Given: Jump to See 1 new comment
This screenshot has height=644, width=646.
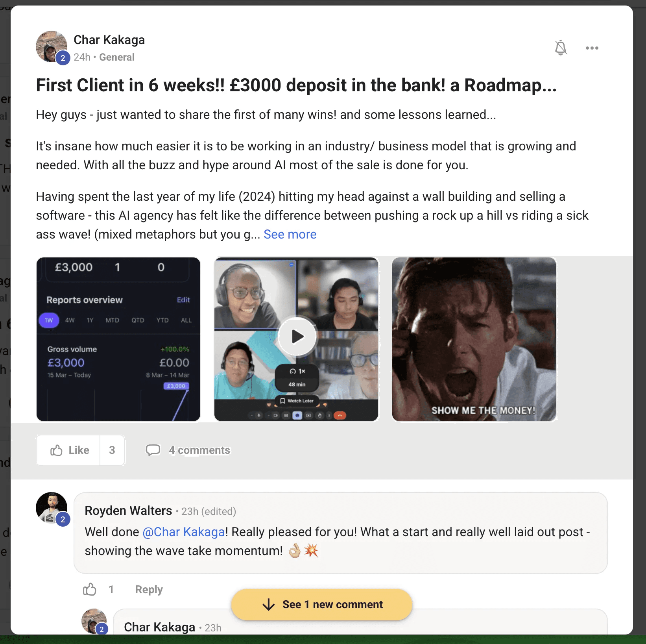Looking at the screenshot, I should coord(322,605).
